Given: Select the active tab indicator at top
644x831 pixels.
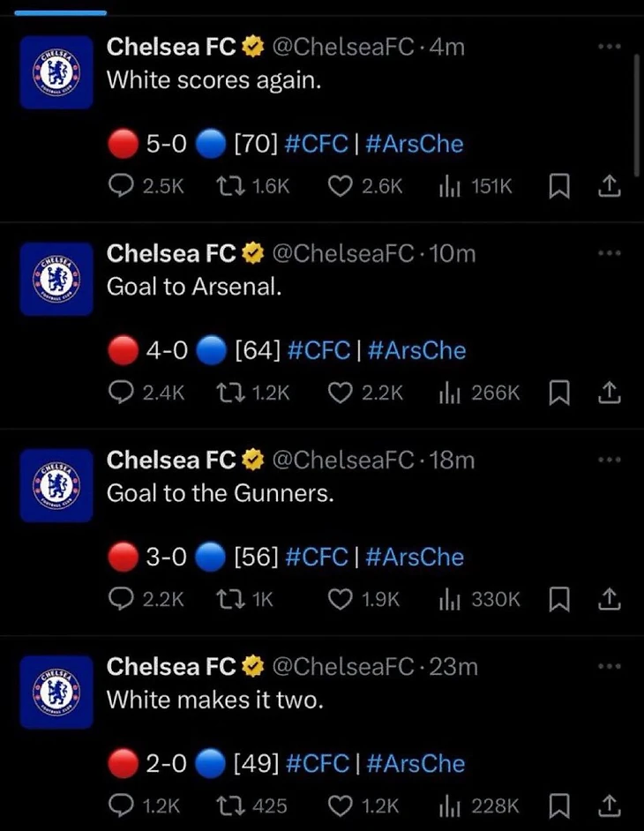Looking at the screenshot, I should pyautogui.click(x=55, y=12).
